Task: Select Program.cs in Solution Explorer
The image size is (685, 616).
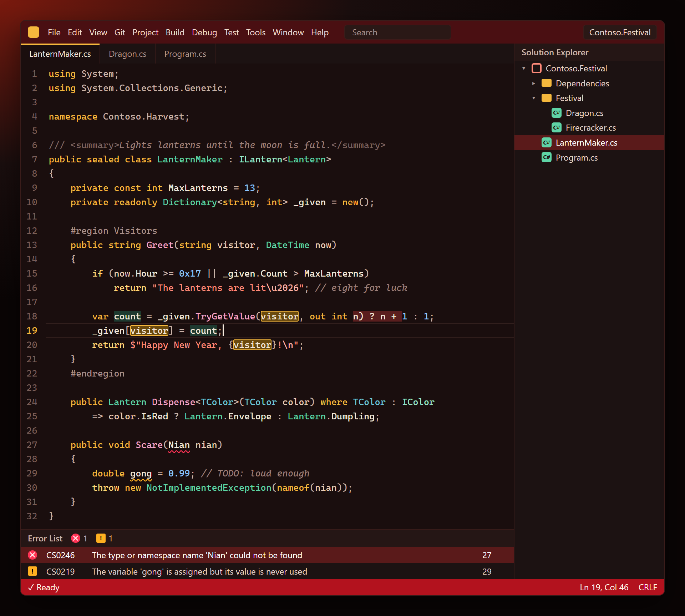Action: [x=589, y=157]
